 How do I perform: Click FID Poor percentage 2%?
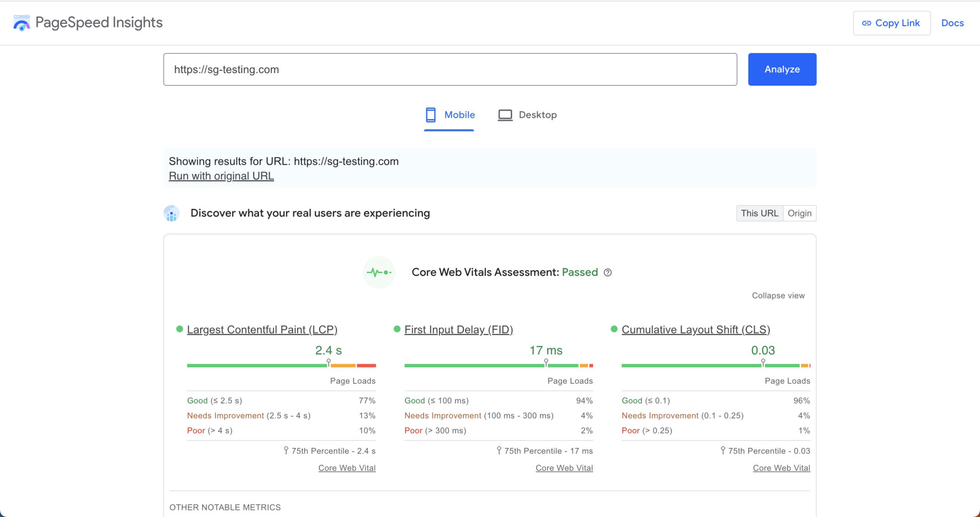tap(587, 431)
